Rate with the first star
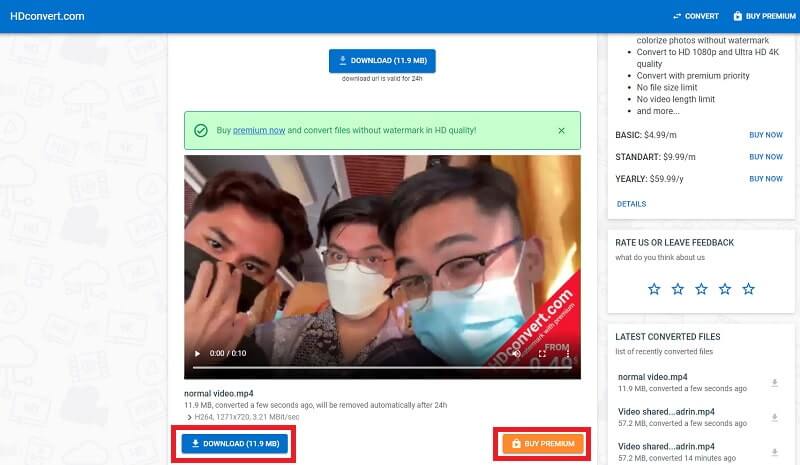 [x=654, y=289]
